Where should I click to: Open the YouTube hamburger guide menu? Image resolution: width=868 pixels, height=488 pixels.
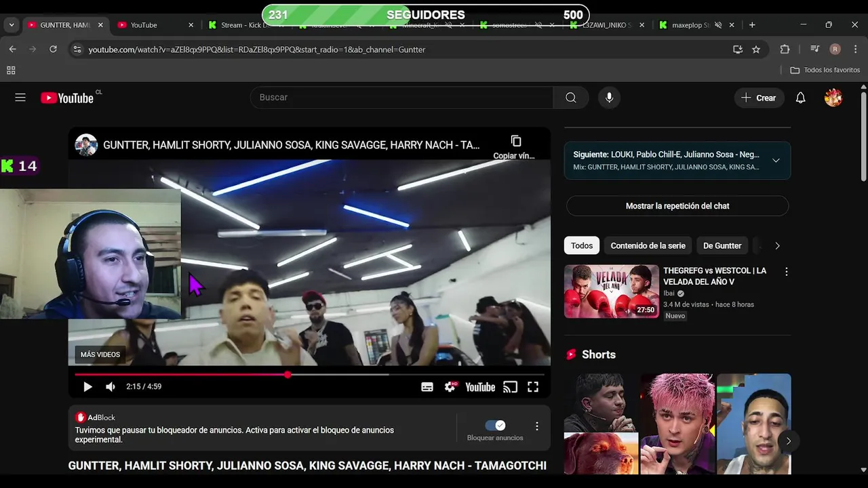(x=20, y=98)
